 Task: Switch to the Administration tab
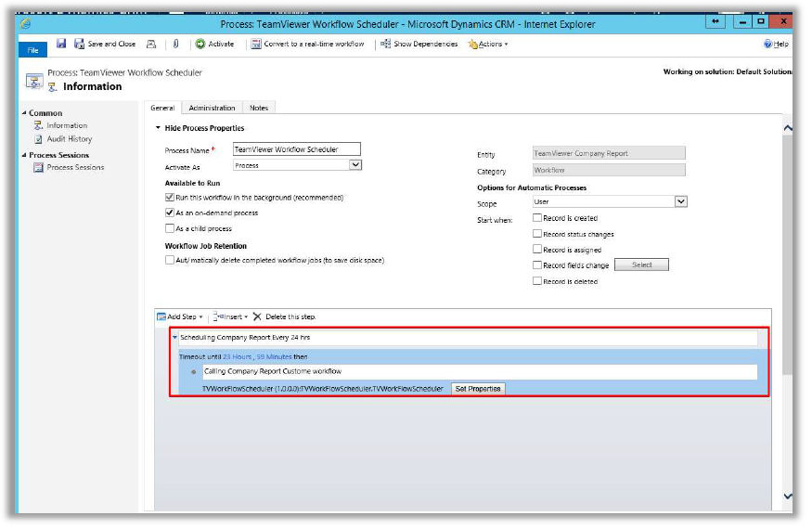(x=212, y=108)
